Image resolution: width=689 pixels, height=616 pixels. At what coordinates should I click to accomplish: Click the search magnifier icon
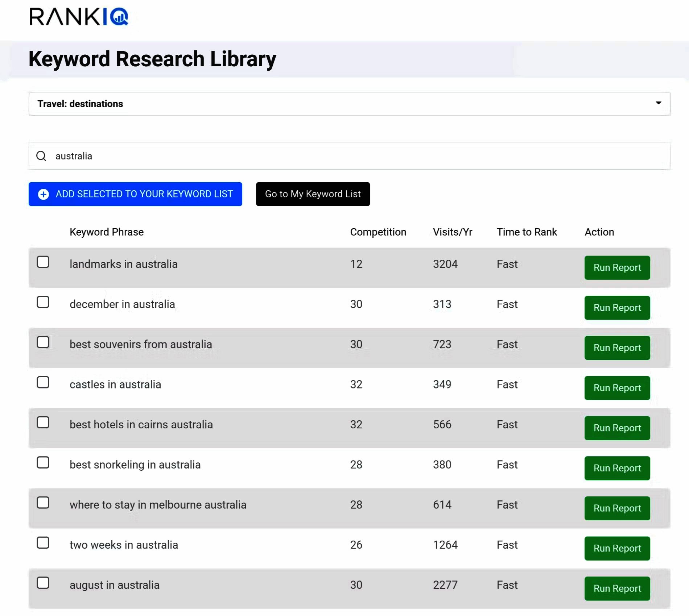41,156
